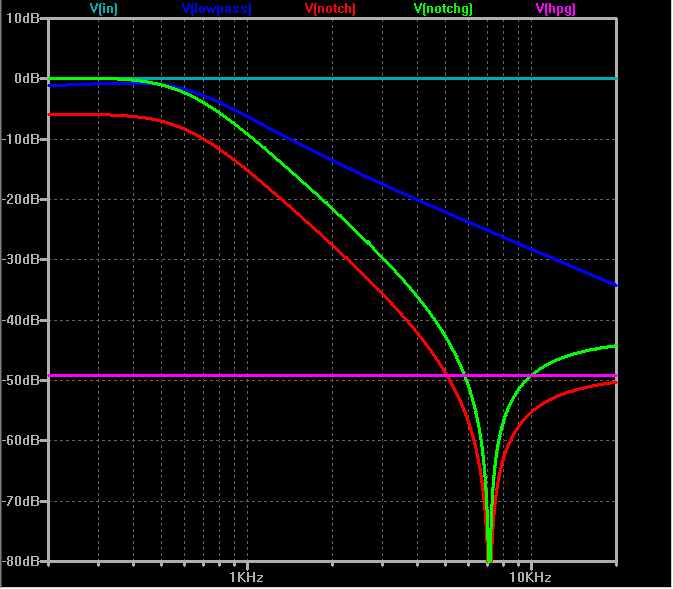Click the 0dB axis label
This screenshot has width=674, height=589.
27,78
